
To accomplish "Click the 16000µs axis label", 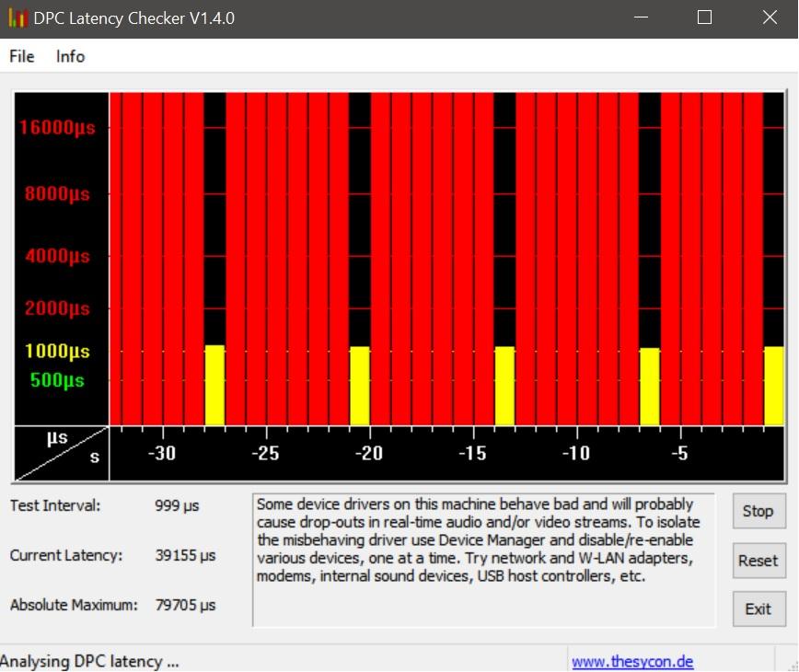I will pos(57,127).
